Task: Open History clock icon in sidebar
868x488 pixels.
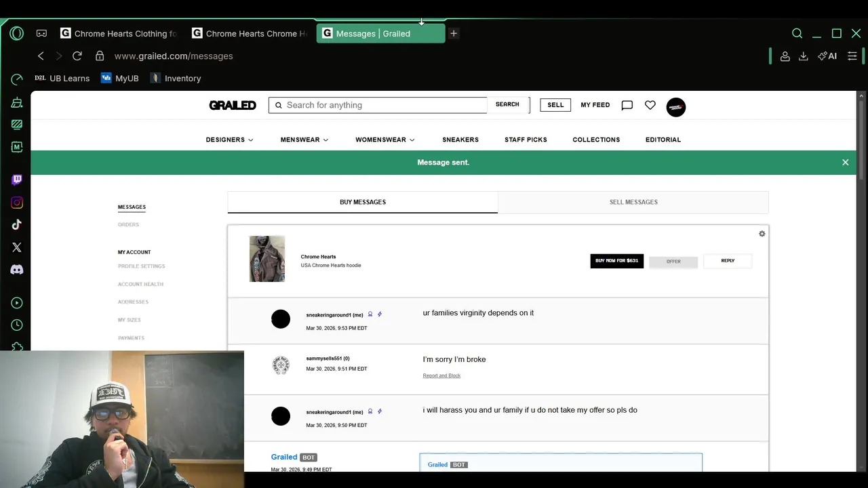Action: (17, 325)
